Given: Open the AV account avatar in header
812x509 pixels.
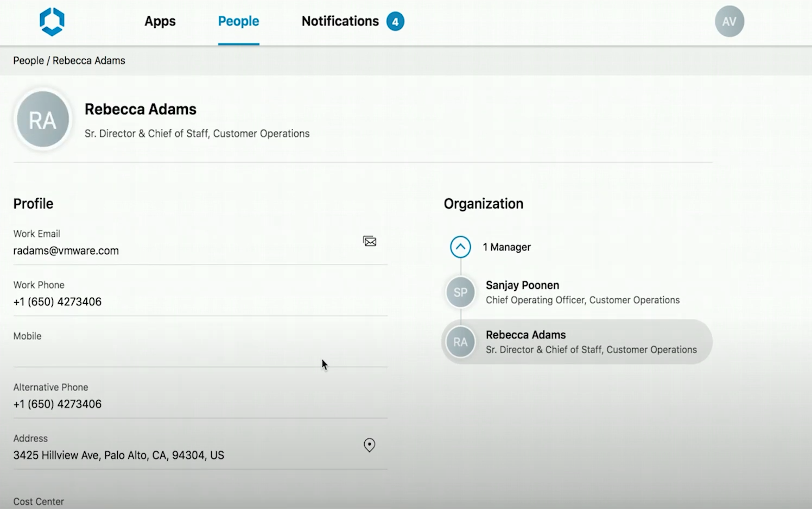Looking at the screenshot, I should (729, 21).
